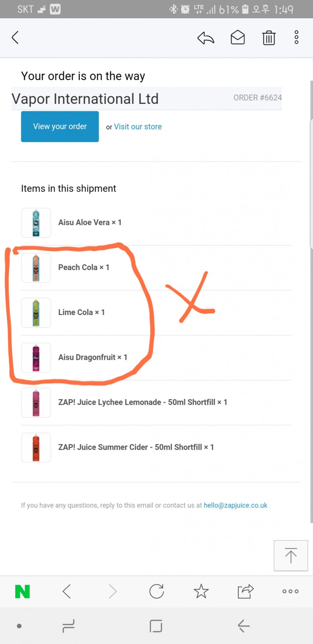
Task: Open the hello@zapjuice.co.uk email link
Action: (x=235, y=505)
